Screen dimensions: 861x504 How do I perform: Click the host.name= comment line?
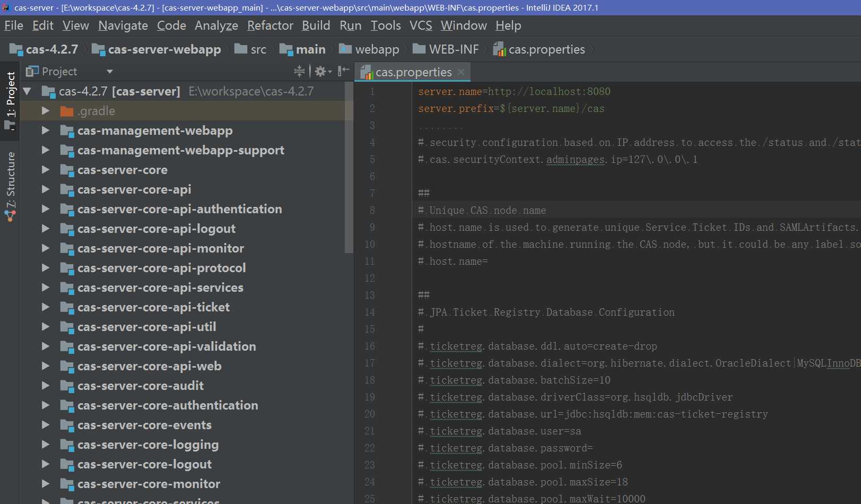(453, 261)
